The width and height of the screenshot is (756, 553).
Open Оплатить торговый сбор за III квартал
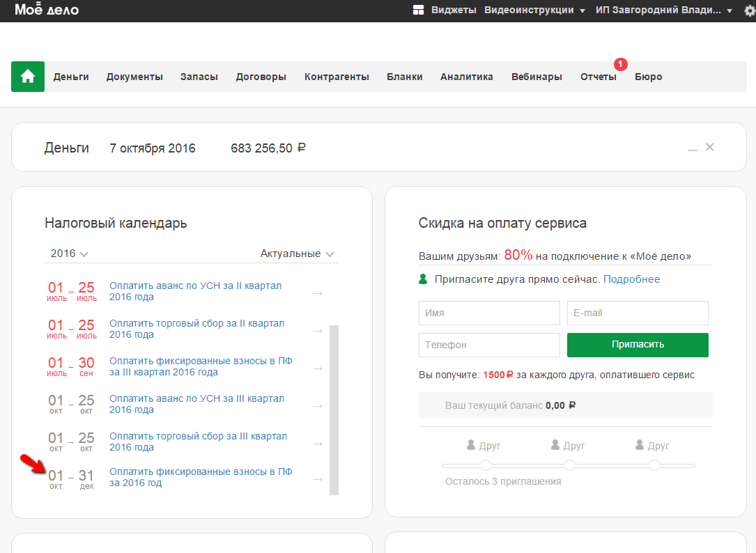(x=198, y=442)
